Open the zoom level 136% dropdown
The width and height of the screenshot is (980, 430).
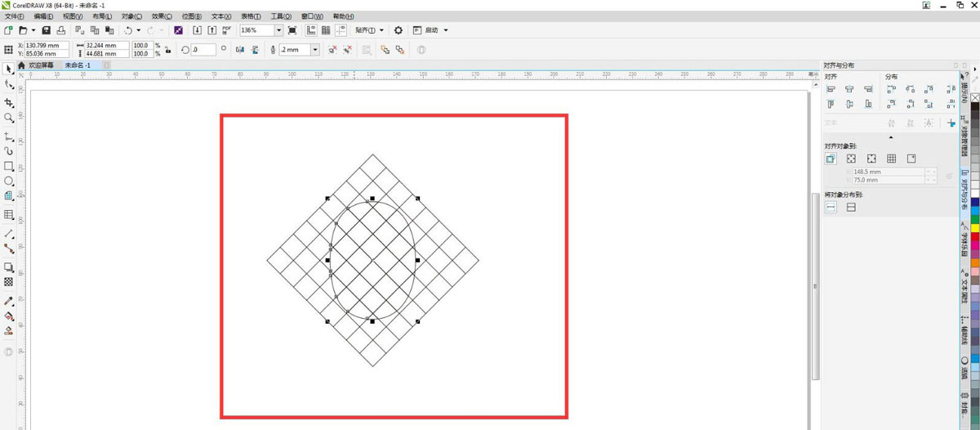[278, 30]
